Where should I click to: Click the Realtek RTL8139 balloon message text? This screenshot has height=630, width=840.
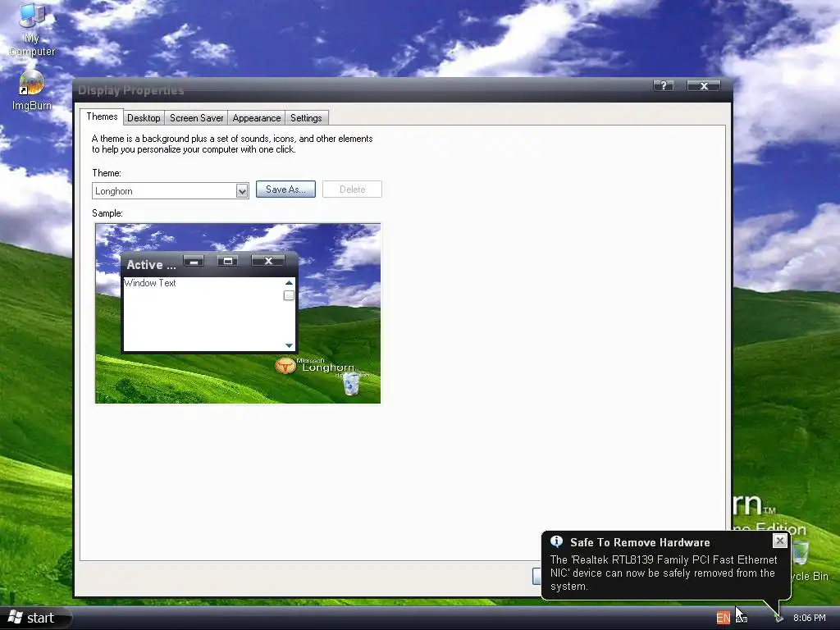[x=663, y=573]
